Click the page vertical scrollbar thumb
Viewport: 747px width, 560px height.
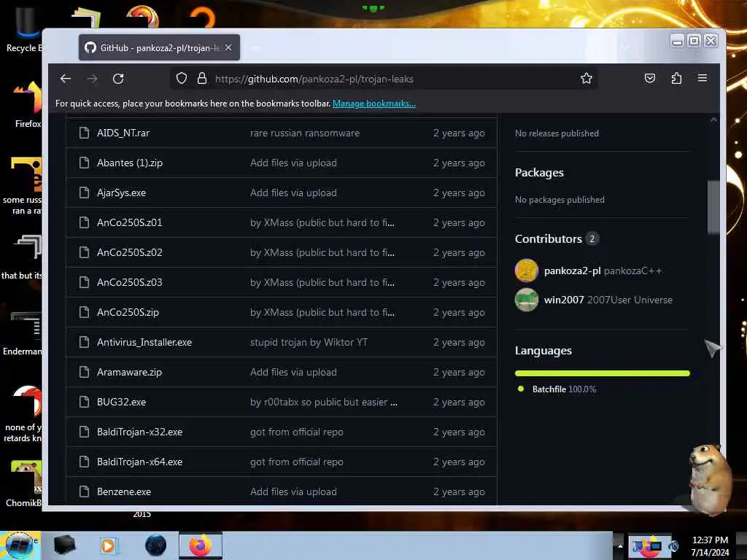click(713, 207)
